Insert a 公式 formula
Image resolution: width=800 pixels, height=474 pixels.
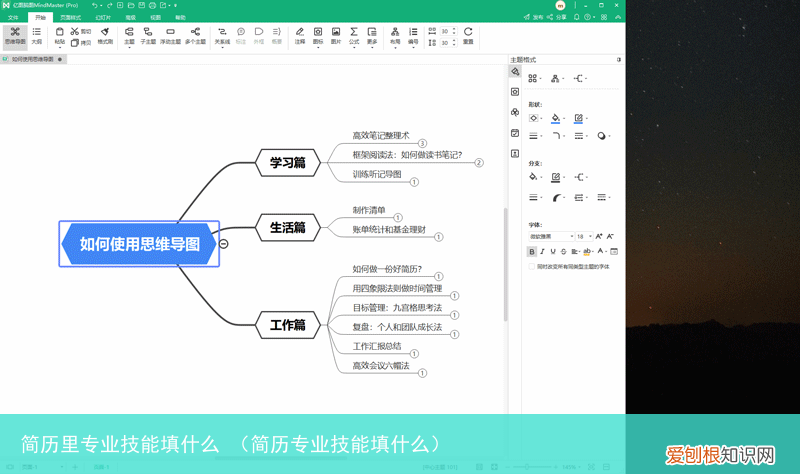point(354,36)
